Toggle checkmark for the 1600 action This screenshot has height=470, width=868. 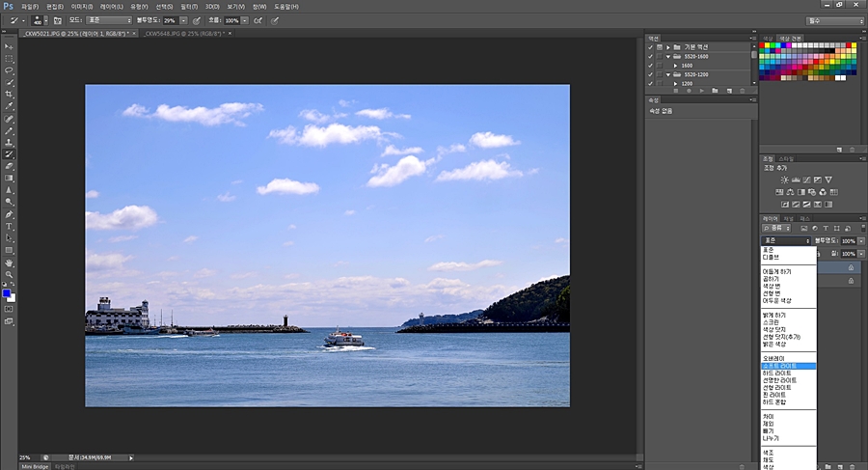(650, 65)
